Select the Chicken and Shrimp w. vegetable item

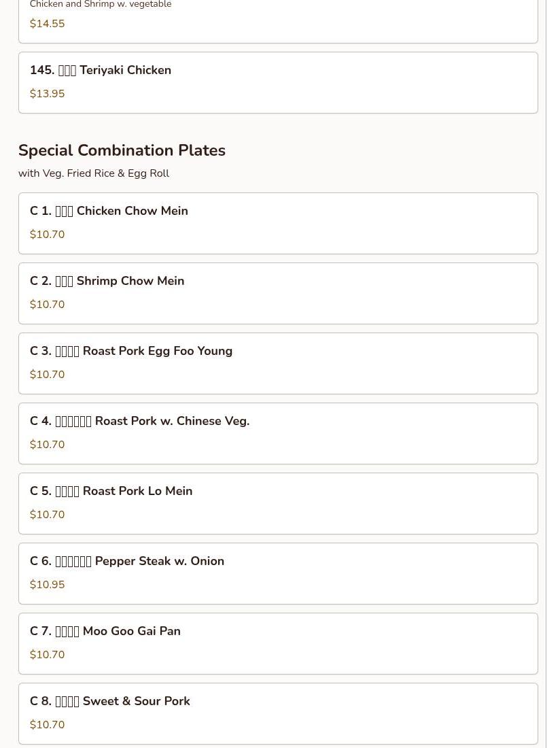pos(101,5)
